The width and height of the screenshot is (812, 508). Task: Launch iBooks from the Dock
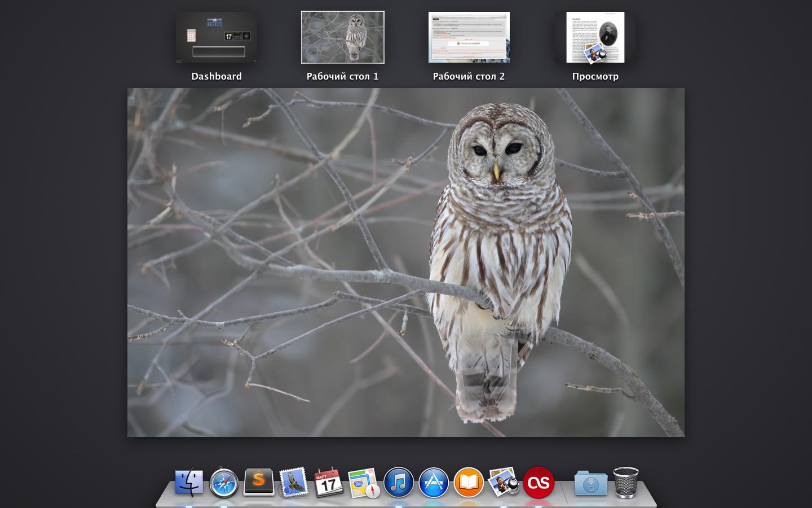(469, 483)
